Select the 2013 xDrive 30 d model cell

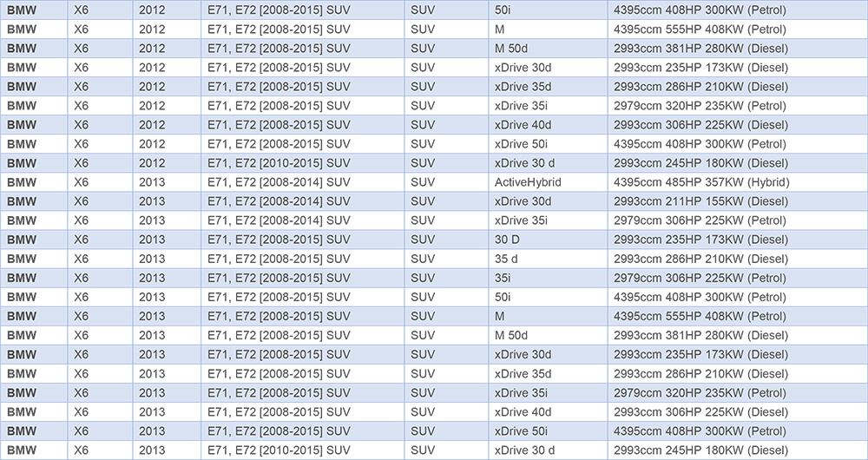coord(524,450)
